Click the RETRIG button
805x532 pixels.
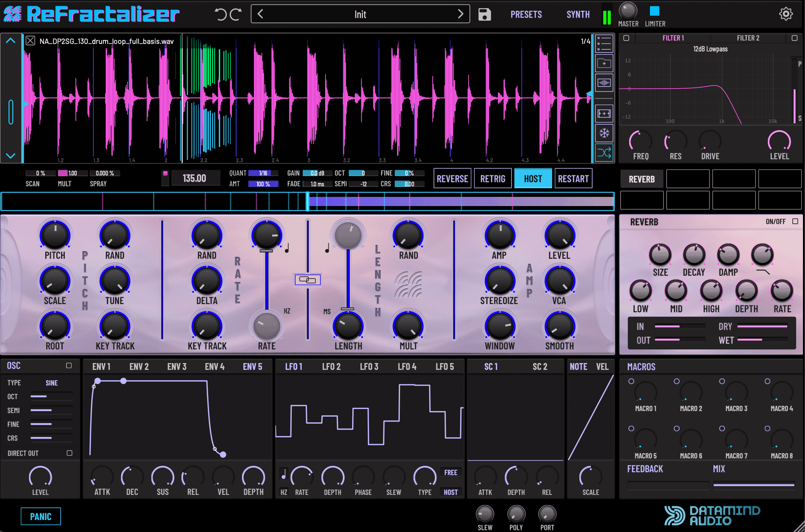493,178
